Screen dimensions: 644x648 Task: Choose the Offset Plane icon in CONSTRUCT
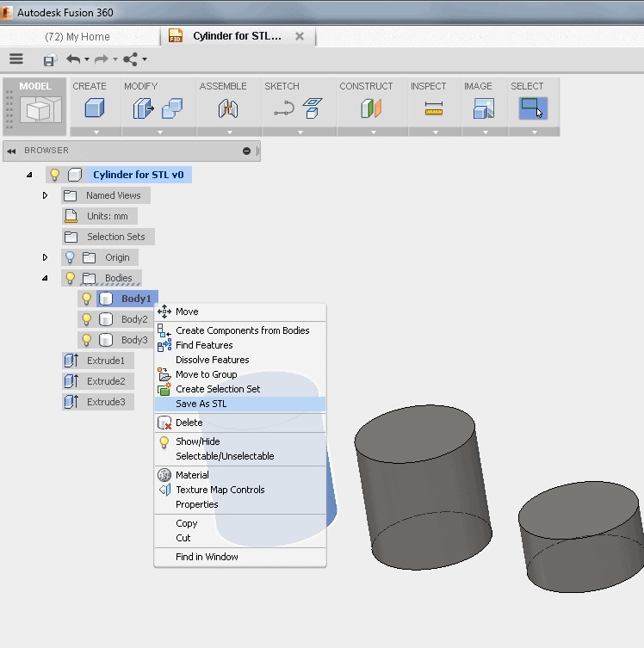(x=371, y=108)
